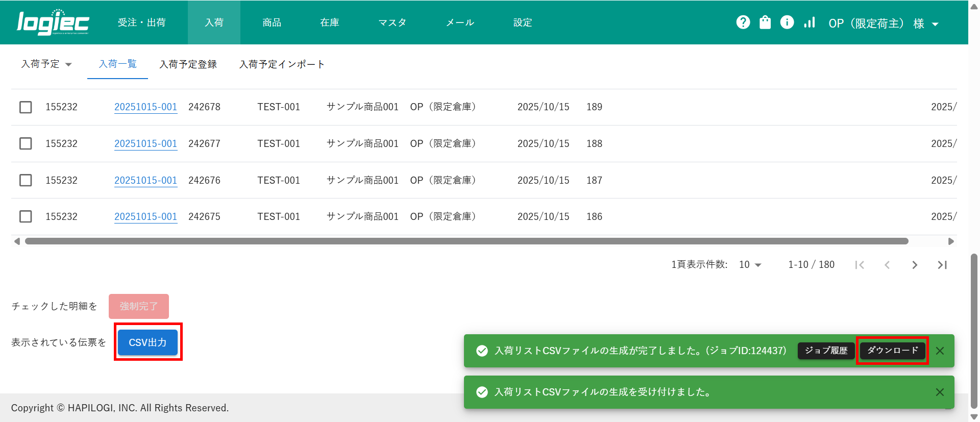Go to the next page arrow
Screen dimensions: 980x422
click(915, 265)
